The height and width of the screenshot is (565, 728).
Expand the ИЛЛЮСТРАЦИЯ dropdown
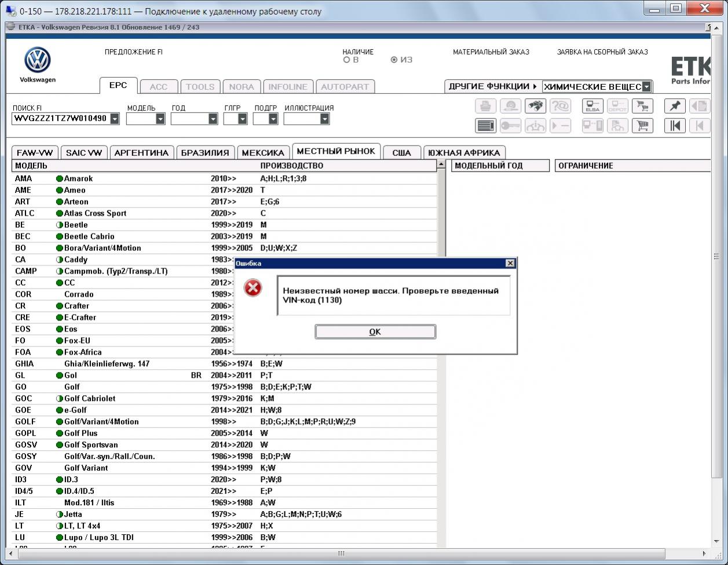(324, 119)
